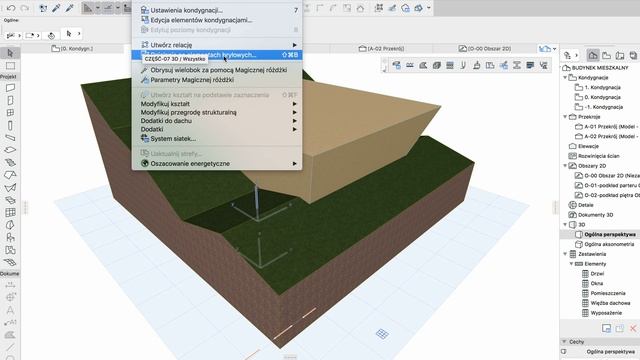Image resolution: width=640 pixels, height=360 pixels.
Task: Open the Utwórz relację submenu
Action: click(x=217, y=45)
